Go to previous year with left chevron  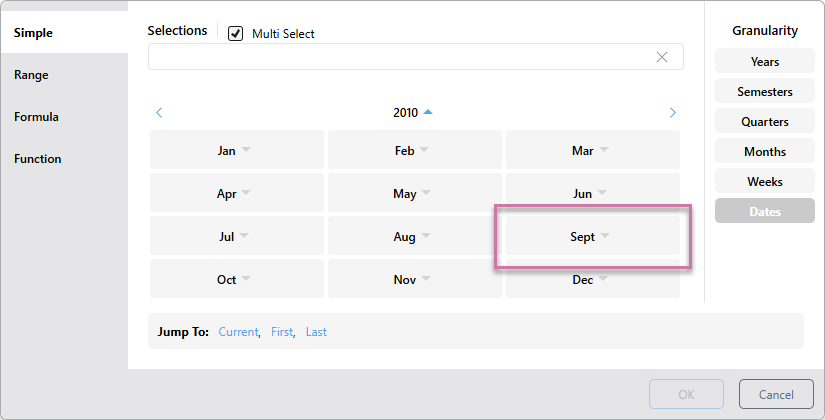click(159, 113)
